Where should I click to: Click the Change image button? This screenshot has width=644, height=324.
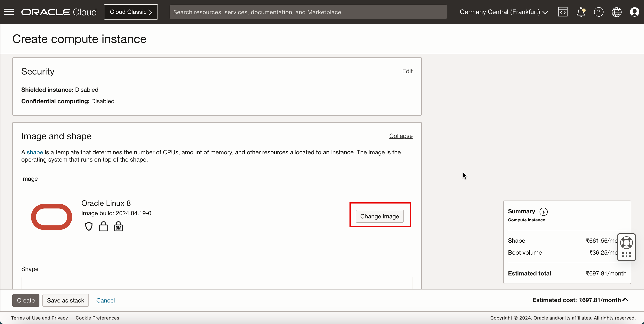pyautogui.click(x=380, y=216)
